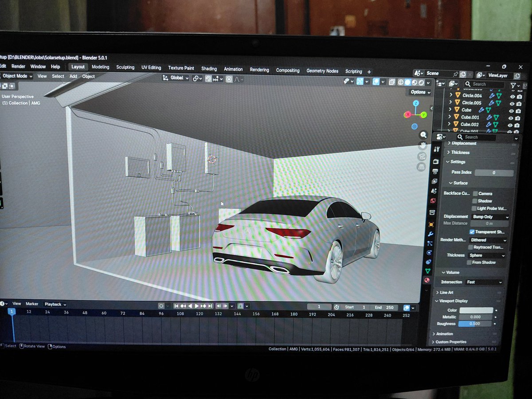Open the Global transform orientation dropdown

(x=176, y=78)
